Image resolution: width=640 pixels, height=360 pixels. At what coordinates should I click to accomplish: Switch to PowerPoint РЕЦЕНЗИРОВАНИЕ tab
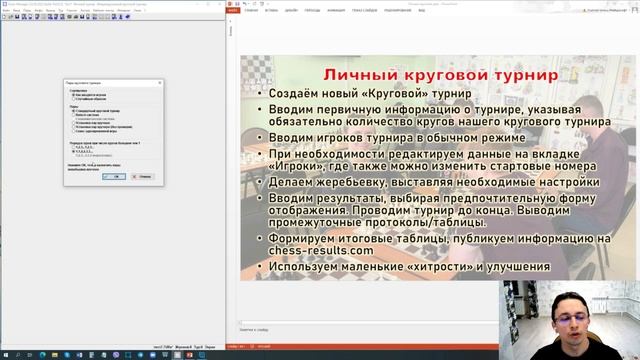pyautogui.click(x=398, y=10)
